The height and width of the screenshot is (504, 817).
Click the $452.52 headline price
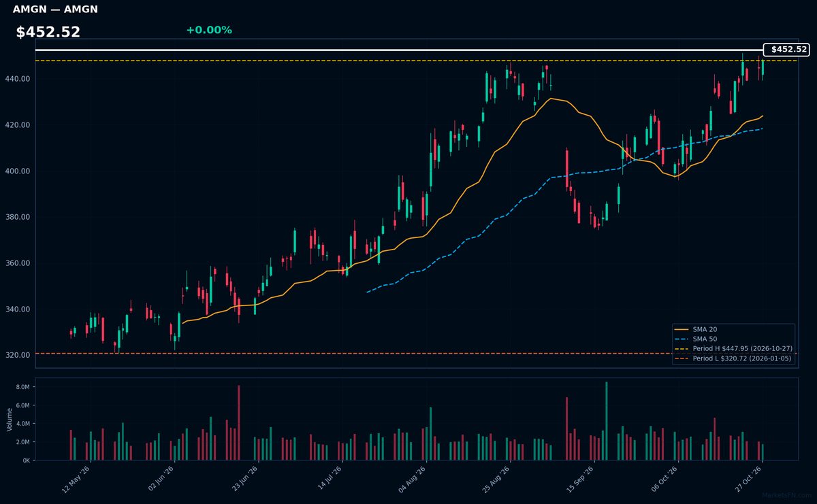(x=48, y=32)
